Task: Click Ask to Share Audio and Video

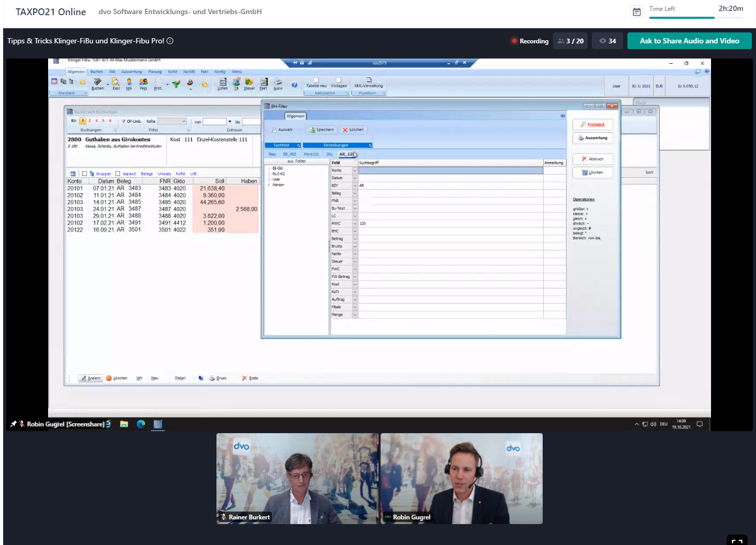Action: click(x=689, y=41)
